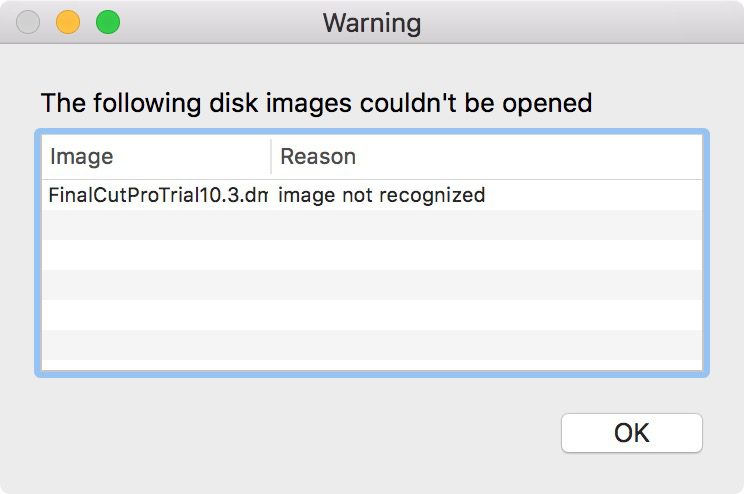Sort by the Image column header
The height and width of the screenshot is (494, 744).
point(82,157)
